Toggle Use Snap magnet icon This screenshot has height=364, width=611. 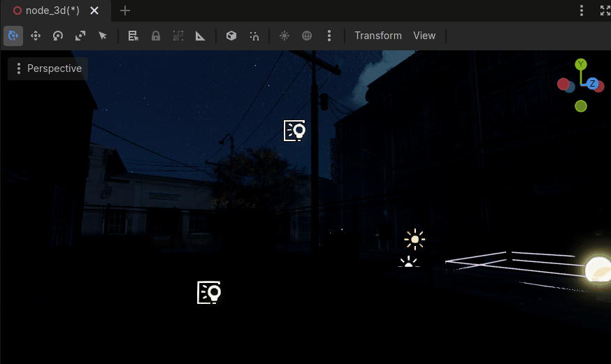pos(254,36)
